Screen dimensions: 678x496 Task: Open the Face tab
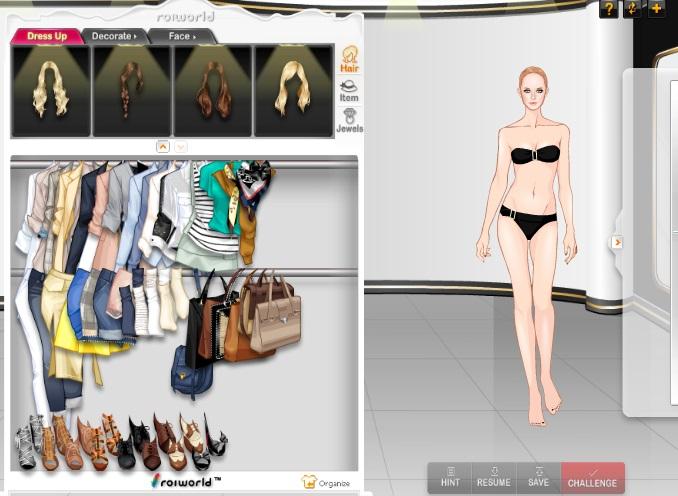point(182,36)
